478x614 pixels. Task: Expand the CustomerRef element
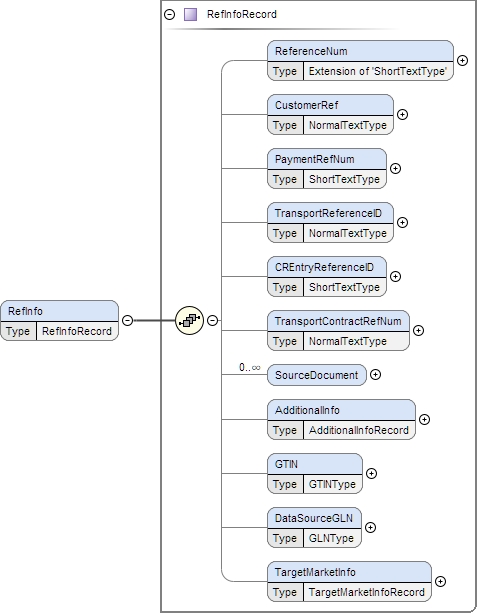[x=402, y=114]
